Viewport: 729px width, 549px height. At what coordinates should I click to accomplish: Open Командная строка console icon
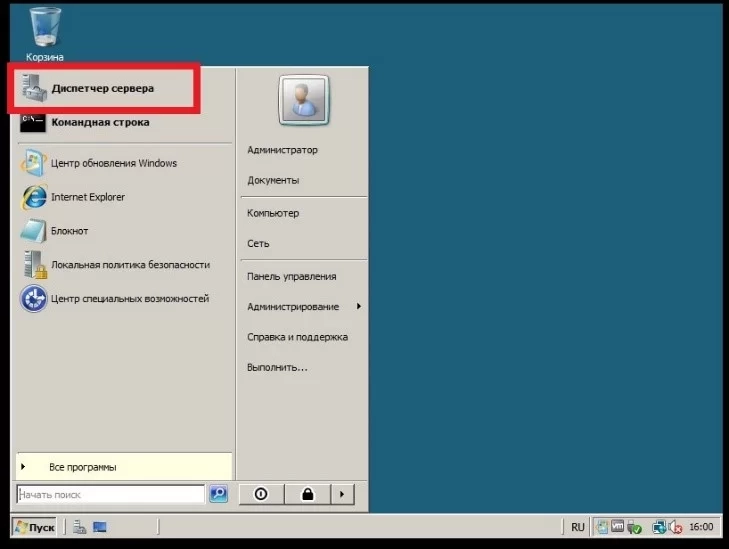pyautogui.click(x=33, y=122)
